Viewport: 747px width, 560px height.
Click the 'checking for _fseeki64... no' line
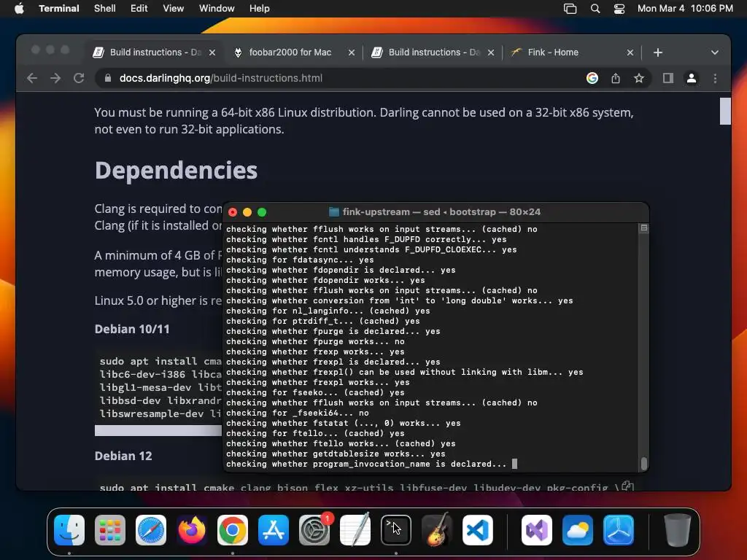(298, 413)
